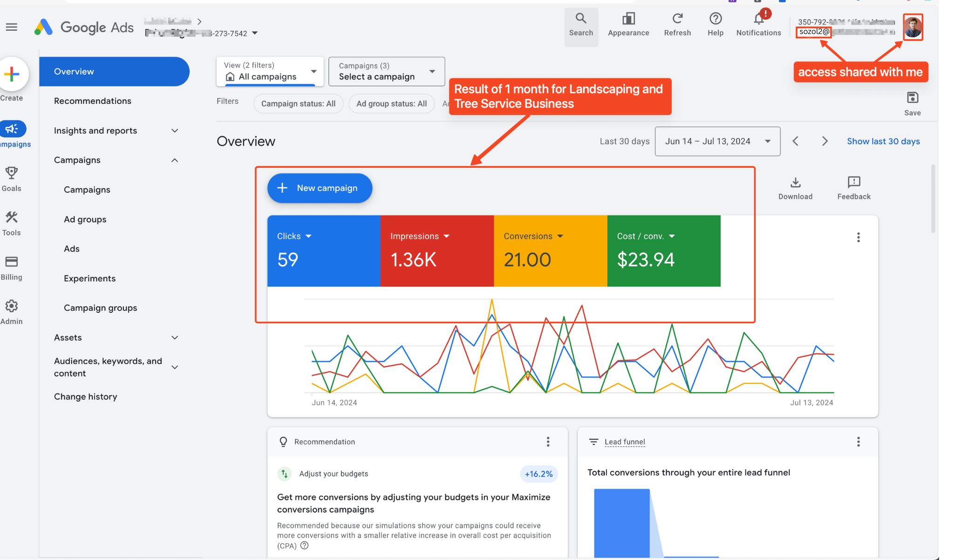Screen dimensions: 954x560
Task: Open Recommendation card options menu
Action: pyautogui.click(x=548, y=442)
